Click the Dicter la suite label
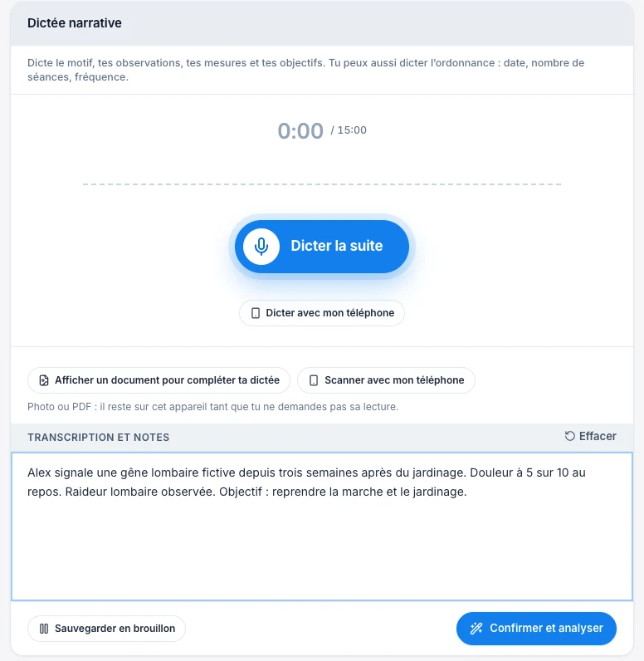Screen dimensions: 644x661 click(337, 246)
